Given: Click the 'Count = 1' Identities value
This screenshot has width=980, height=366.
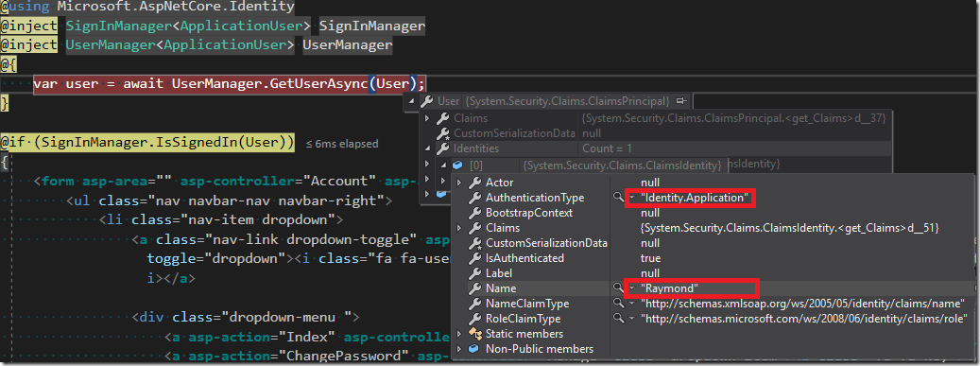Looking at the screenshot, I should pyautogui.click(x=607, y=148).
